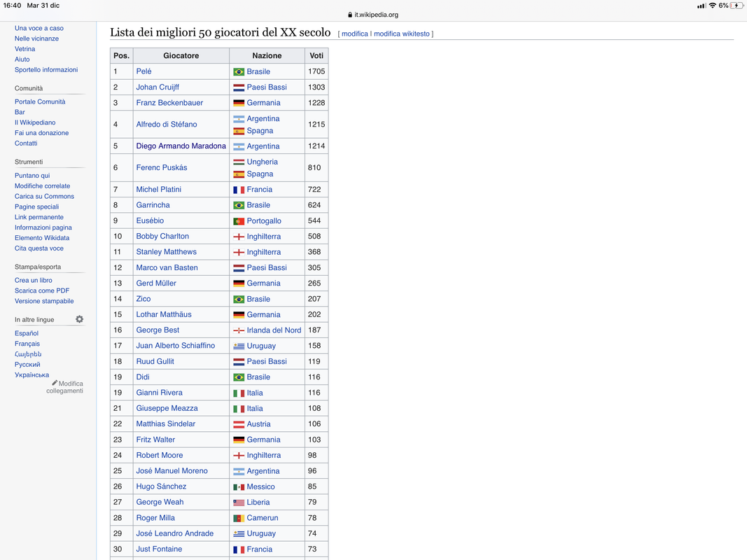Open Just Fontaine article
The image size is (747, 560).
(x=159, y=549)
